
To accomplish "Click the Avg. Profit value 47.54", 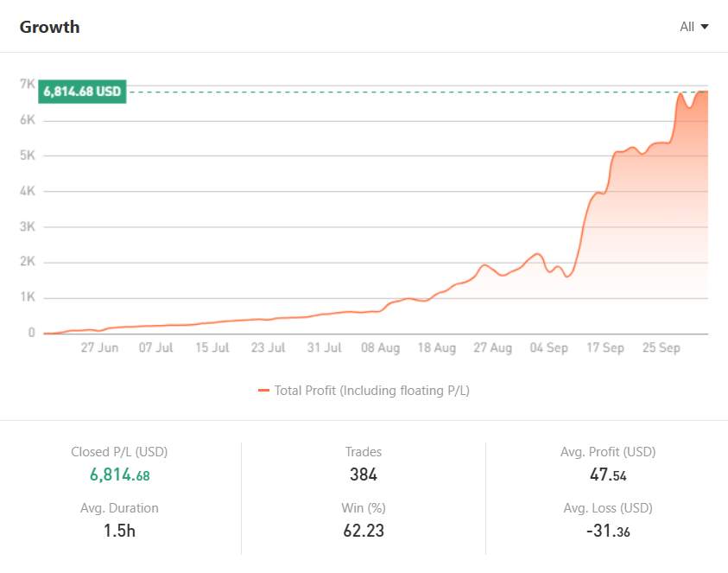I will [607, 474].
